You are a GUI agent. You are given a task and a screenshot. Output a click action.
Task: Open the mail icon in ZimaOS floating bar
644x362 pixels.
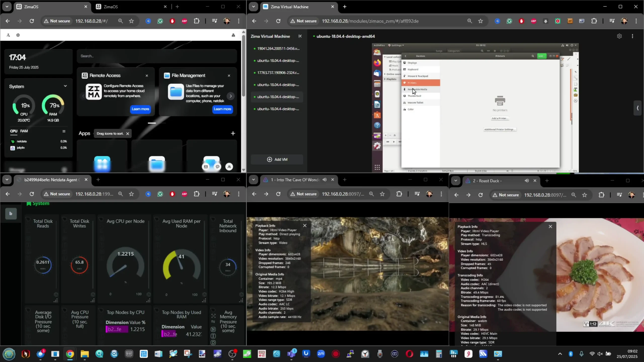click(206, 167)
